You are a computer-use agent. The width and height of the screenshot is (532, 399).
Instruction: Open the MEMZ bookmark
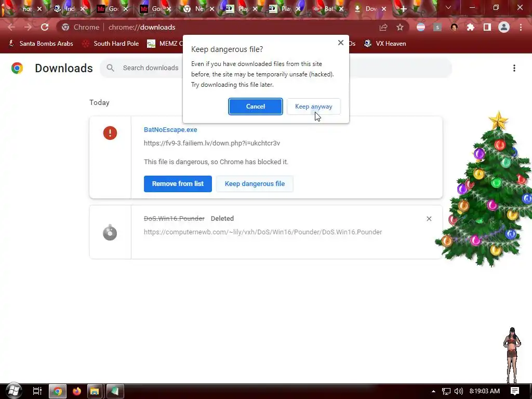(165, 44)
